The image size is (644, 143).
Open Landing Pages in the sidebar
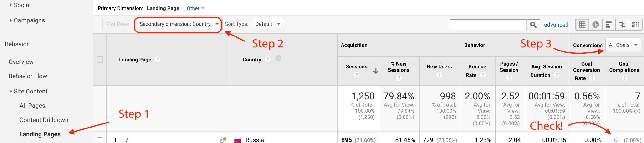point(40,134)
